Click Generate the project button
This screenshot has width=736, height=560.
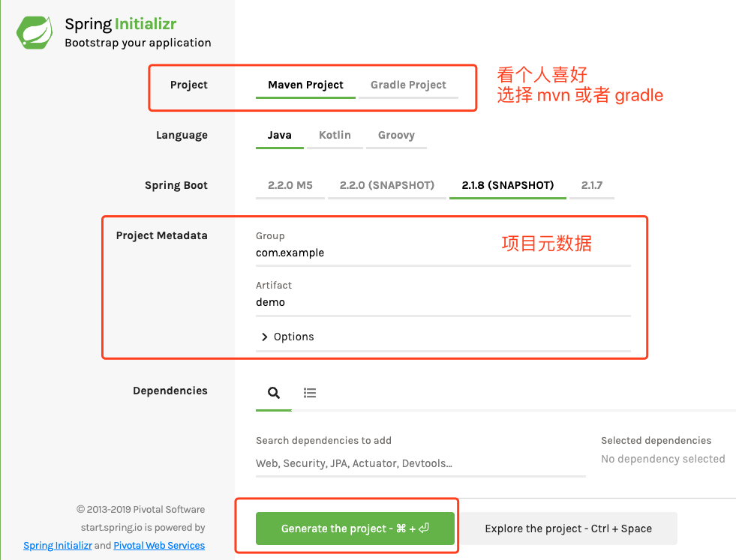[x=355, y=529]
